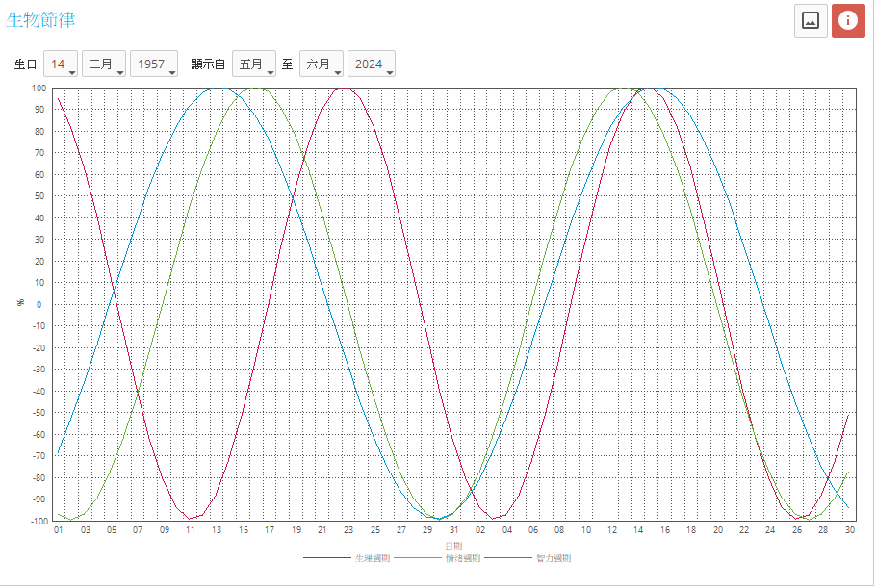This screenshot has width=876, height=588.
Task: Click the % y-axis label
Action: [21, 303]
